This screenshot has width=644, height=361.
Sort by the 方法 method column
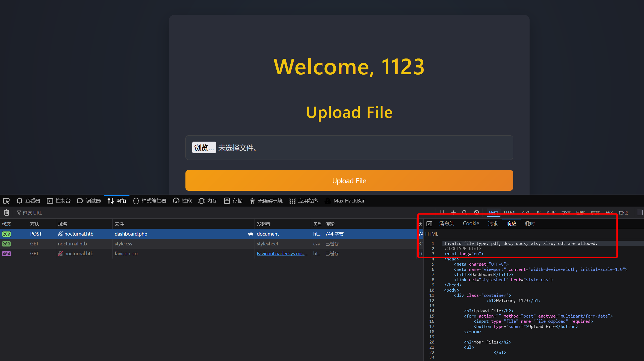point(42,224)
